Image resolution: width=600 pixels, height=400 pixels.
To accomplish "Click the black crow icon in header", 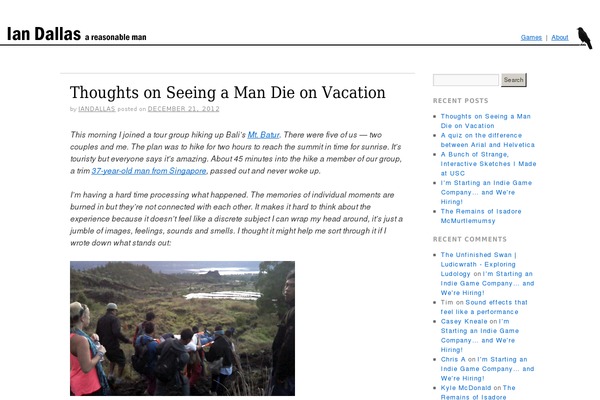I will click(585, 38).
